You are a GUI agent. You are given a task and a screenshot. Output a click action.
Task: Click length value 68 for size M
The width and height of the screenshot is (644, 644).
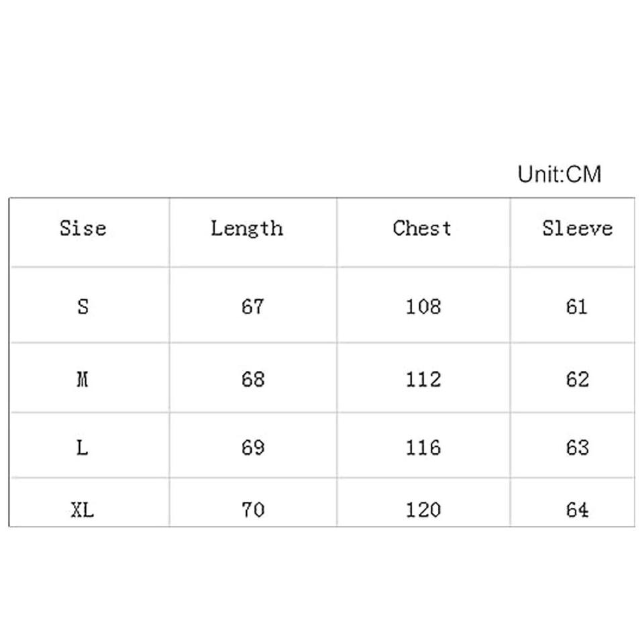tap(253, 380)
